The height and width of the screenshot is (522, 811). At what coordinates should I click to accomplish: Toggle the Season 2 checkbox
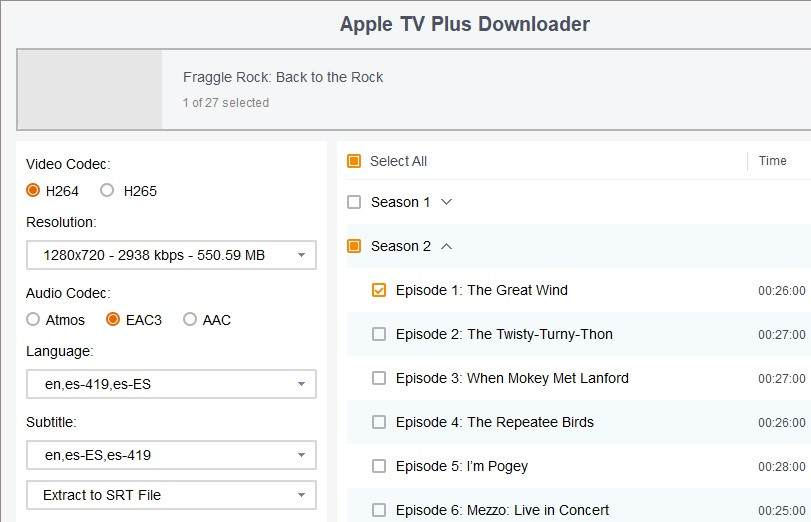(x=354, y=246)
